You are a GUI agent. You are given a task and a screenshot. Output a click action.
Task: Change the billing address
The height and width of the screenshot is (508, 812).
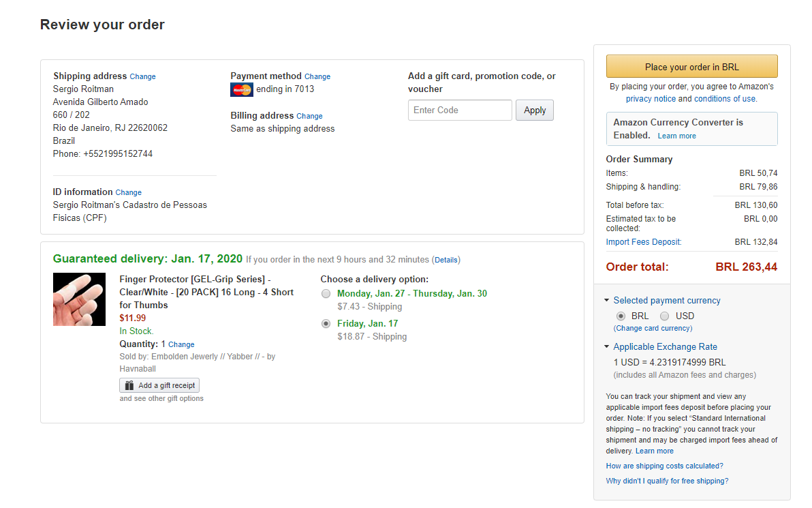[309, 117]
